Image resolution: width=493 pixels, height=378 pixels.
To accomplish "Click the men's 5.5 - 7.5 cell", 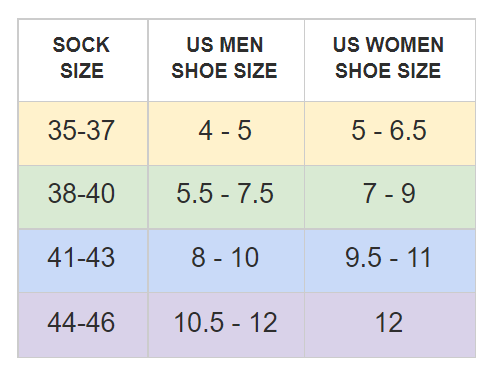I will (x=226, y=197).
